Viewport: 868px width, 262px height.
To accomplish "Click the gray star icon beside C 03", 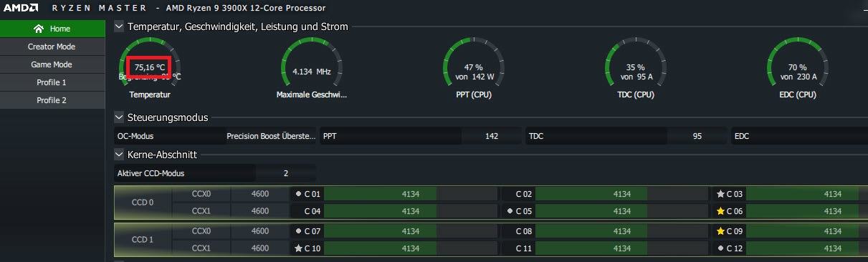I will 720,194.
